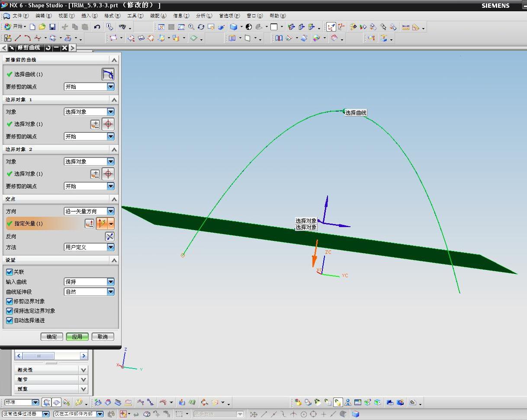Toggle the 修剪边界对象 checkbox
The width and height of the screenshot is (527, 420).
pos(10,301)
